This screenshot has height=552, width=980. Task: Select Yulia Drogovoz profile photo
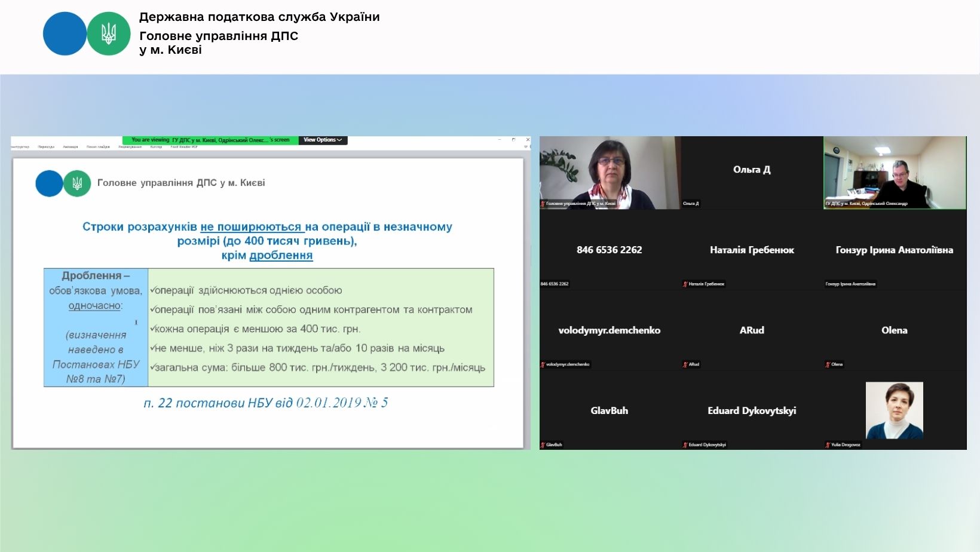(x=894, y=410)
